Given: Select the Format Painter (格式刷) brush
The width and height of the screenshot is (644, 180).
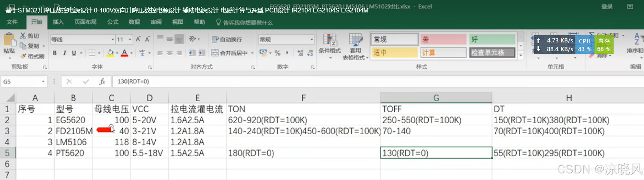Looking at the screenshot, I should click(23, 56).
